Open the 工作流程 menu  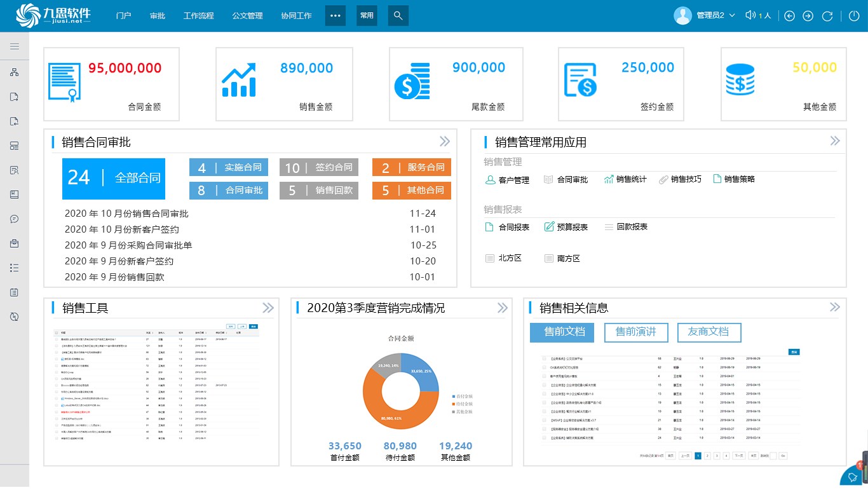click(x=198, y=16)
